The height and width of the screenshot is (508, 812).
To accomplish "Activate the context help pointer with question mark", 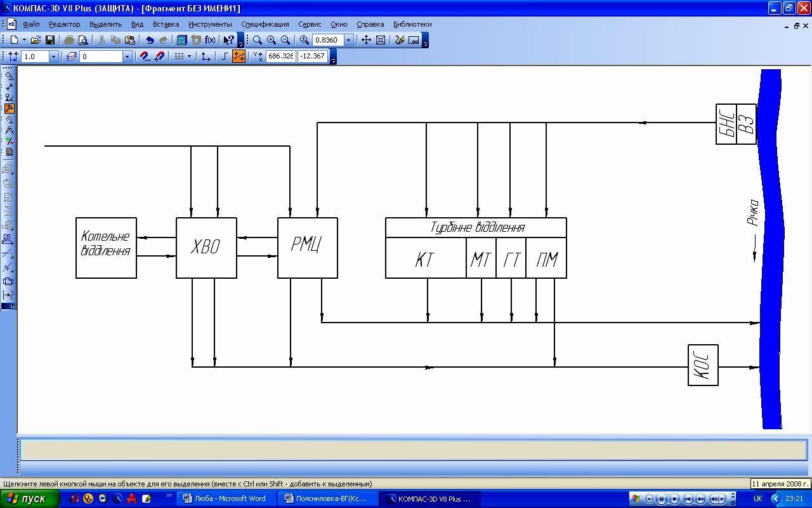I will pos(229,40).
